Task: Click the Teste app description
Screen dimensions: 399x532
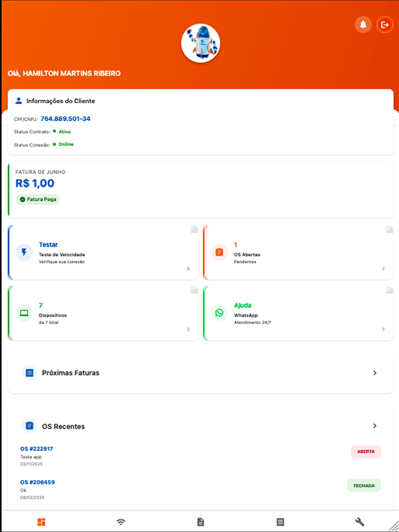Action: (31, 457)
